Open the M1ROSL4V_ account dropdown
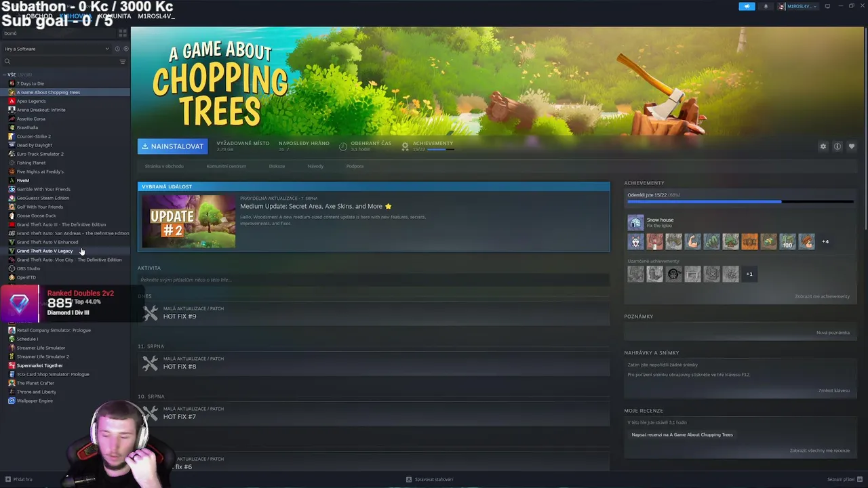 click(x=800, y=6)
